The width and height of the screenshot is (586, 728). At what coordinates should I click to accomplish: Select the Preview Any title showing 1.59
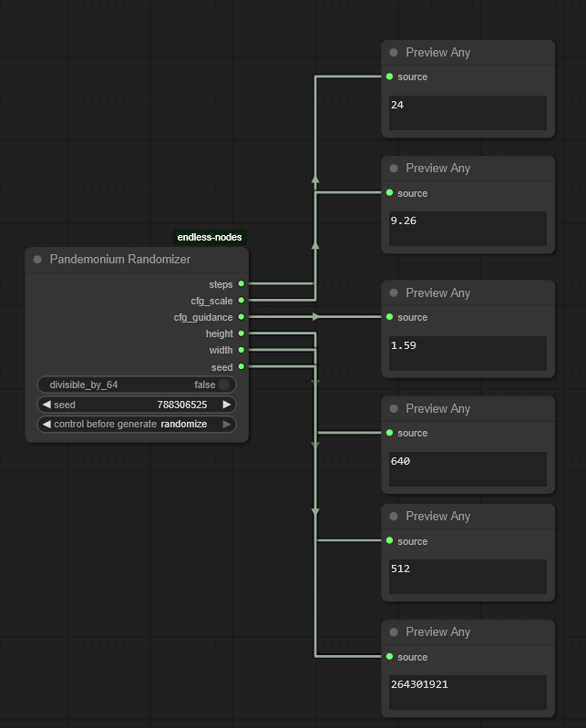click(x=437, y=292)
